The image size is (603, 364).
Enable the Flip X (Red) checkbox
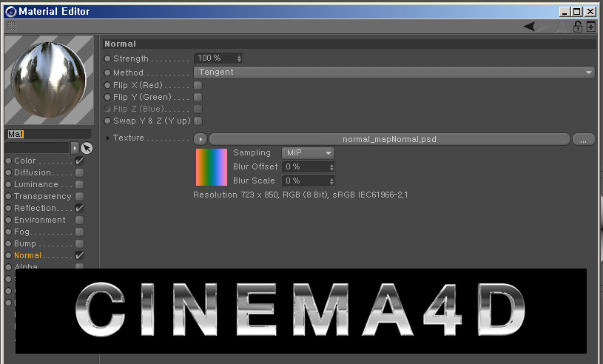coord(198,85)
